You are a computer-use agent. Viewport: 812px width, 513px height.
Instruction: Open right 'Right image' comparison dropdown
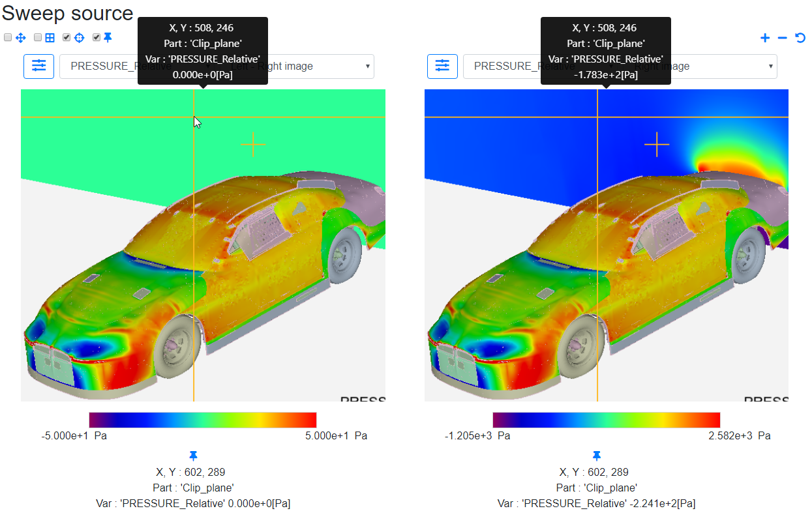pos(699,66)
